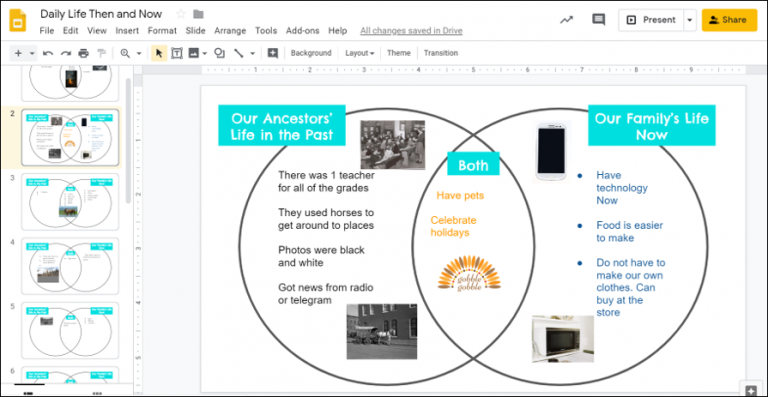Expand the Present options dropdown arrow

point(690,20)
